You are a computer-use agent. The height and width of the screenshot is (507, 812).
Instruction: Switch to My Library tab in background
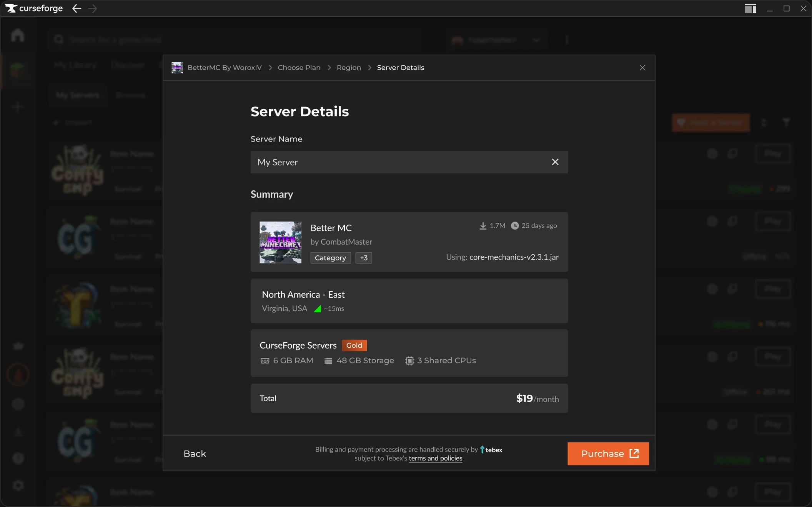75,65
